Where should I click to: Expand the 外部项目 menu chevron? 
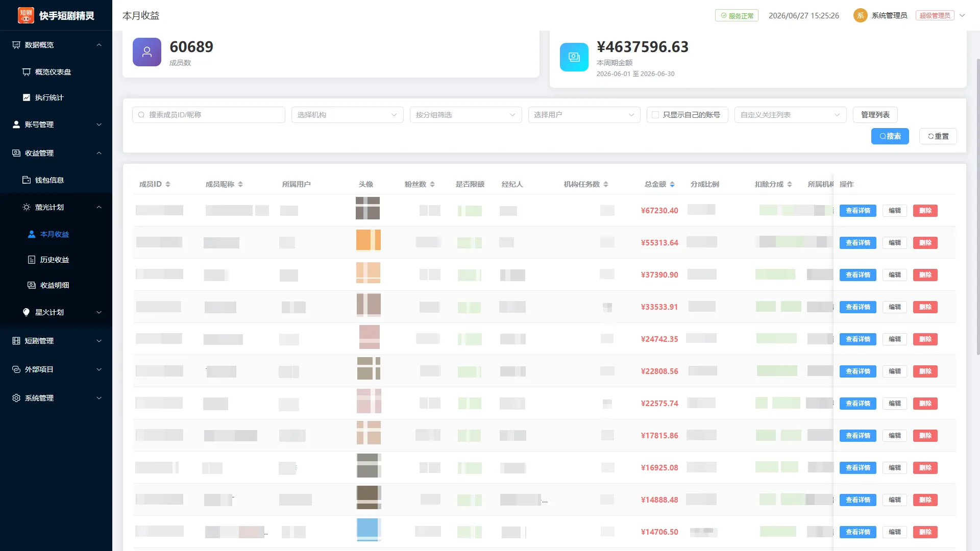click(99, 369)
